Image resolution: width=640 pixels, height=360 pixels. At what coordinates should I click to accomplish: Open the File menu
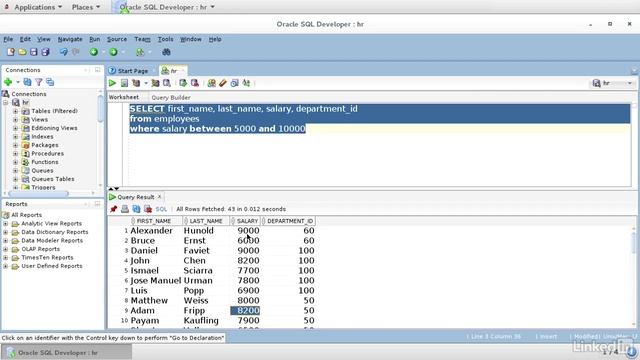(x=8, y=39)
